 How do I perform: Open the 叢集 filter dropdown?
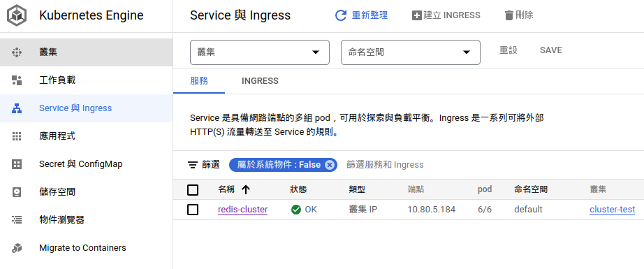260,52
